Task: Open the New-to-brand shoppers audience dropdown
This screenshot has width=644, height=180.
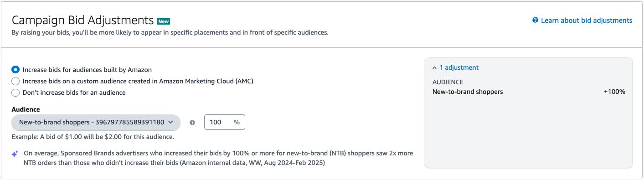Action: tap(96, 122)
